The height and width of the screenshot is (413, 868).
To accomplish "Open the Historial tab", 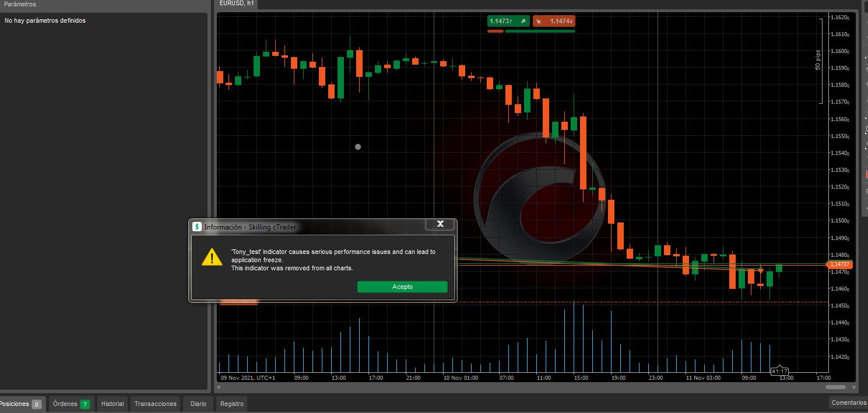I will click(x=113, y=404).
